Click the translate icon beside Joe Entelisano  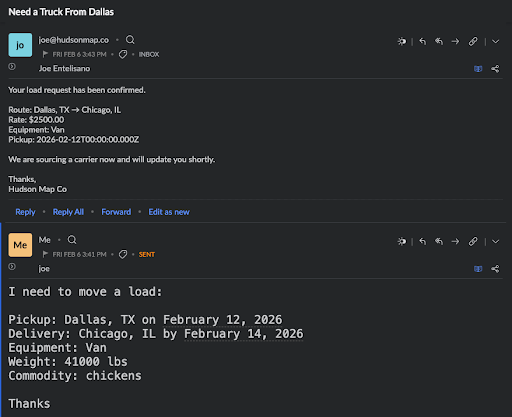coord(478,69)
